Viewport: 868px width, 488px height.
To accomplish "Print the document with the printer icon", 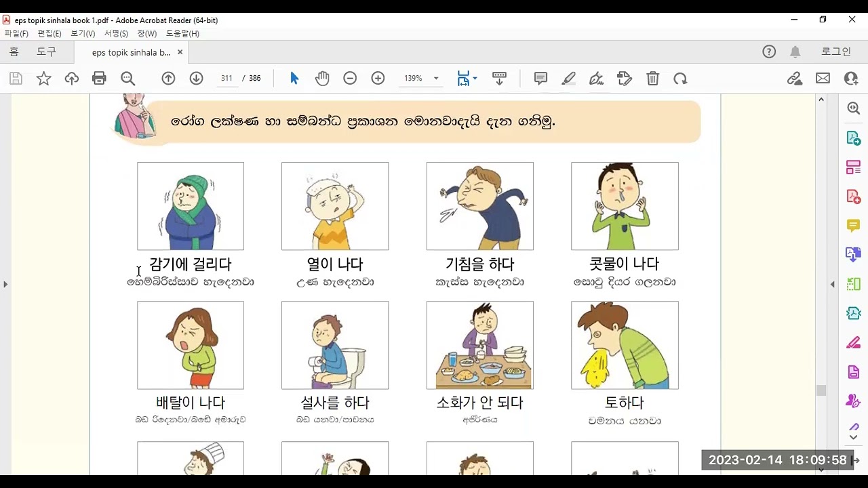I will click(x=99, y=79).
